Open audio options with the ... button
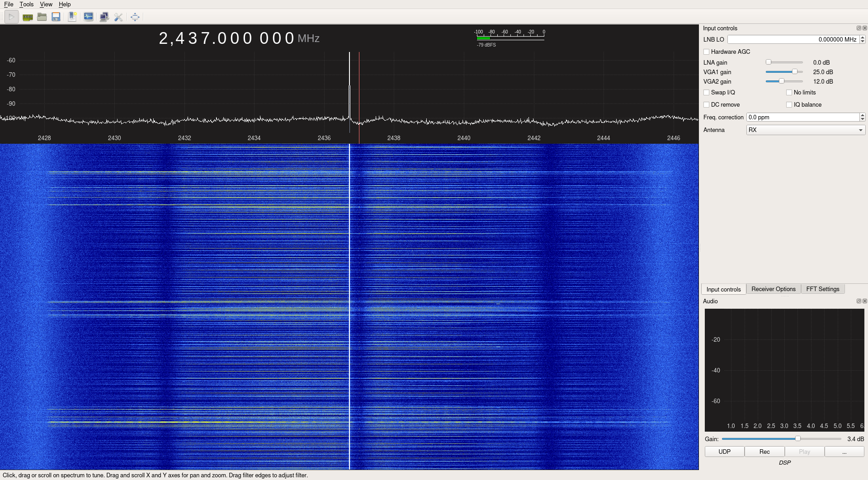 click(844, 452)
